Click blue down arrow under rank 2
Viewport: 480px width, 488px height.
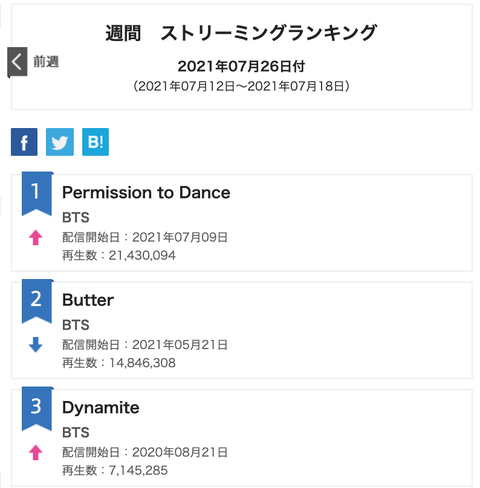click(36, 345)
